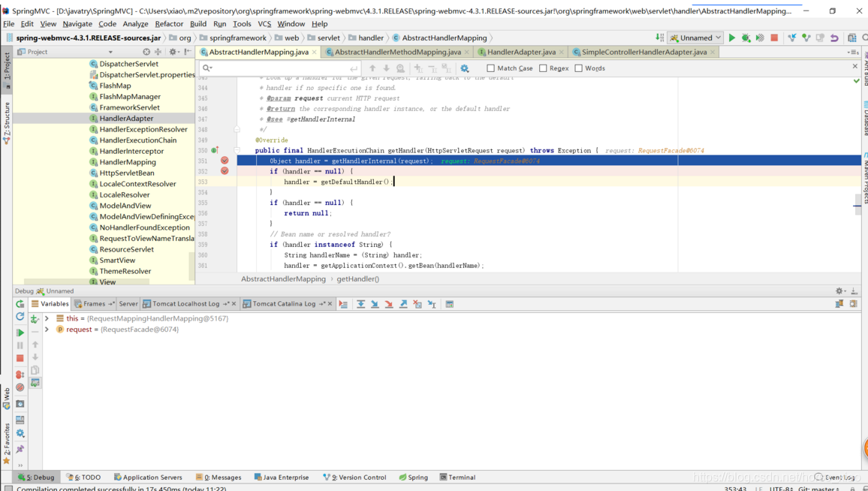868x491 pixels.
Task: Open Server debugger tab
Action: point(128,304)
